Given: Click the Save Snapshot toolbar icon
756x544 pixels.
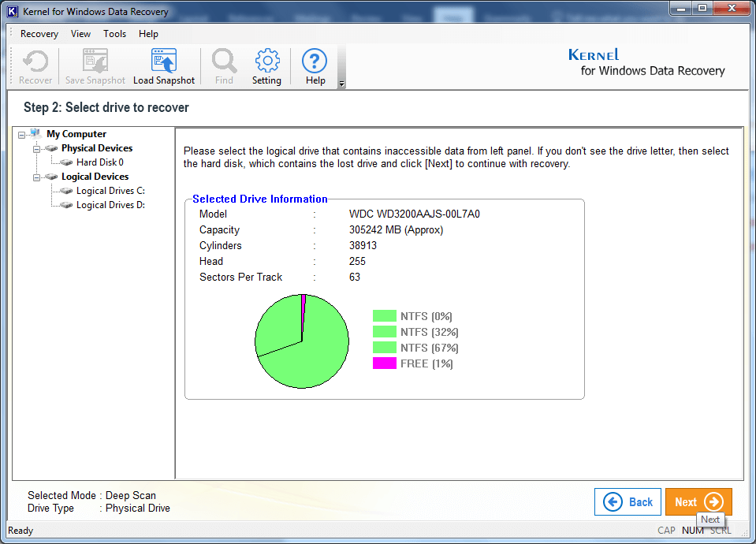Looking at the screenshot, I should click(95, 61).
